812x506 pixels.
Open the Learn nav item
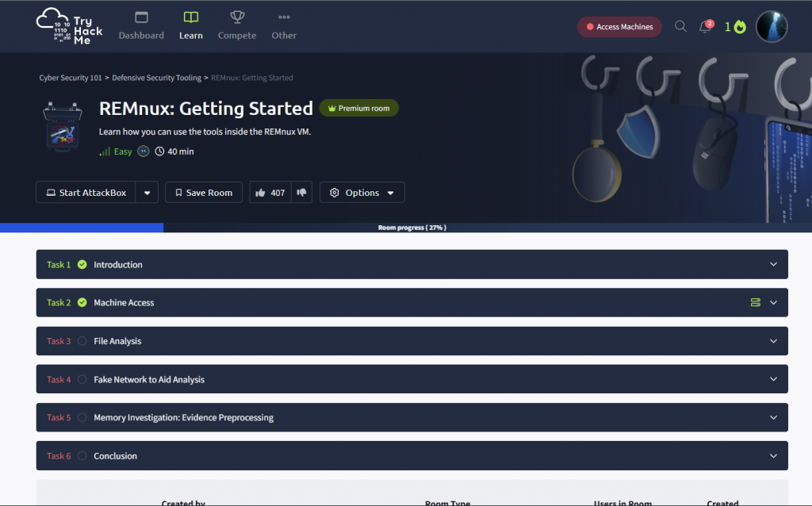tap(190, 26)
